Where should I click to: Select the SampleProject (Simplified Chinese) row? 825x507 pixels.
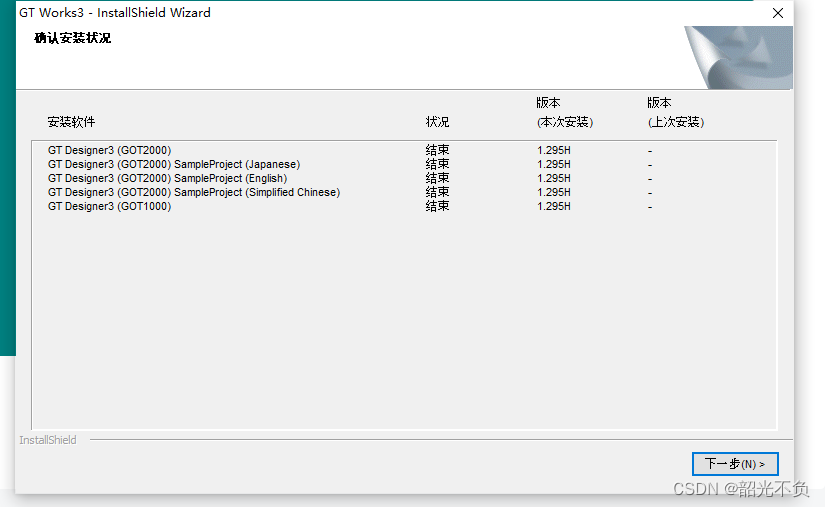point(404,192)
